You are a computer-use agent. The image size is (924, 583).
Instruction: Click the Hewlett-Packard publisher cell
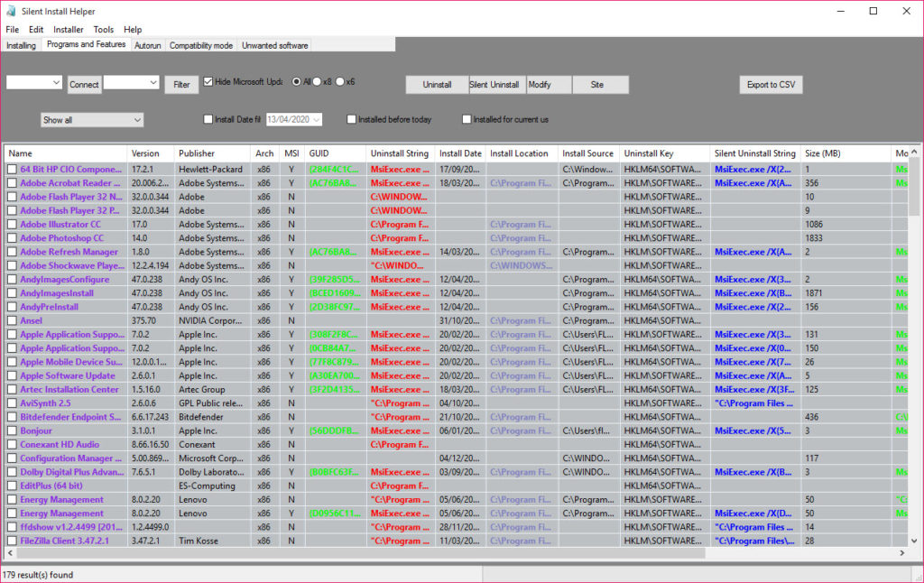(x=210, y=169)
